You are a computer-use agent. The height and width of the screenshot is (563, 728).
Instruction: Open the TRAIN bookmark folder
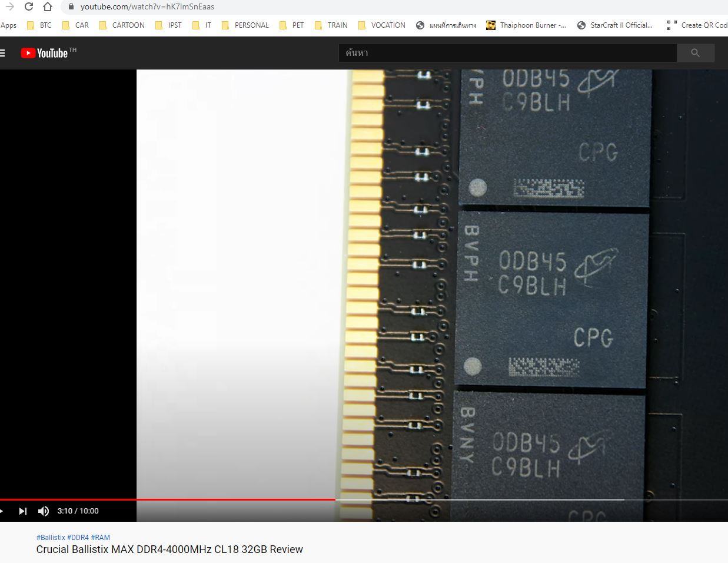pos(331,25)
